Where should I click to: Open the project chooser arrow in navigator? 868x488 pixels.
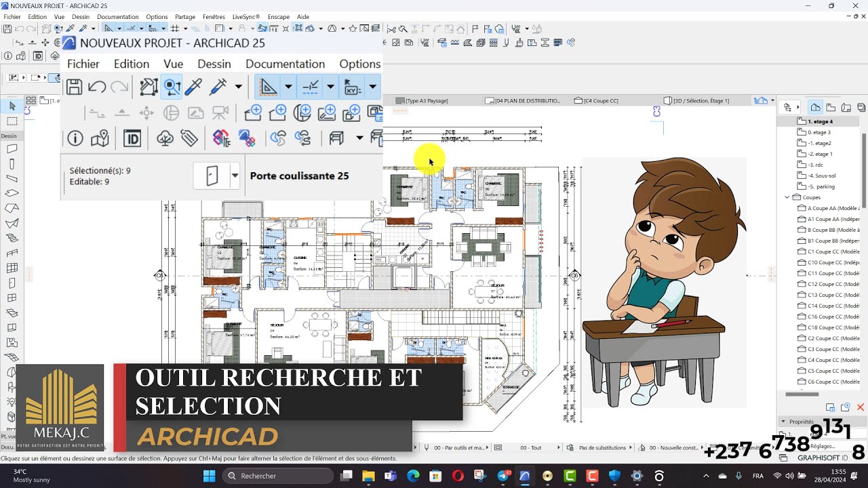coord(797,107)
